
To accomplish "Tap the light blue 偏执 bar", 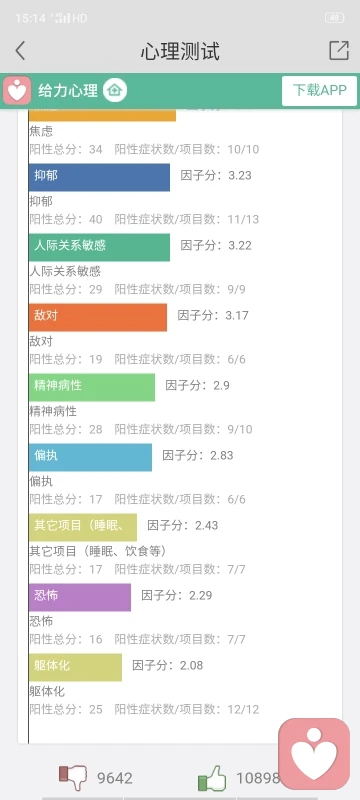I will pos(90,457).
